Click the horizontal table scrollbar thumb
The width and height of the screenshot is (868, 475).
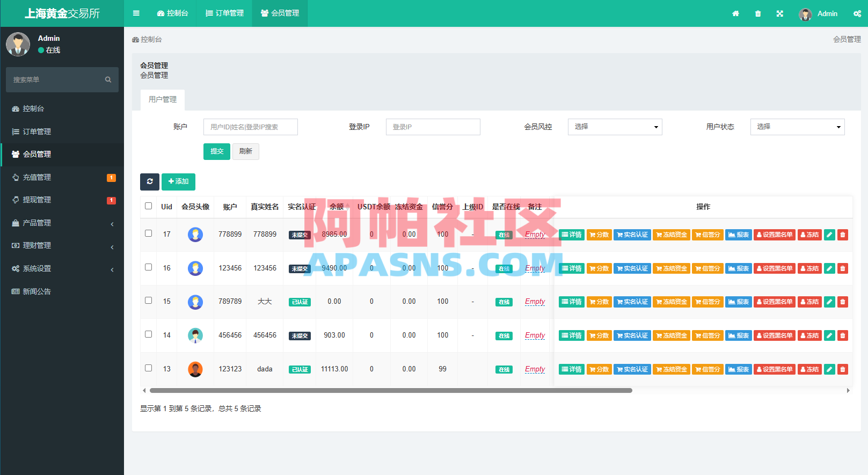pos(391,391)
